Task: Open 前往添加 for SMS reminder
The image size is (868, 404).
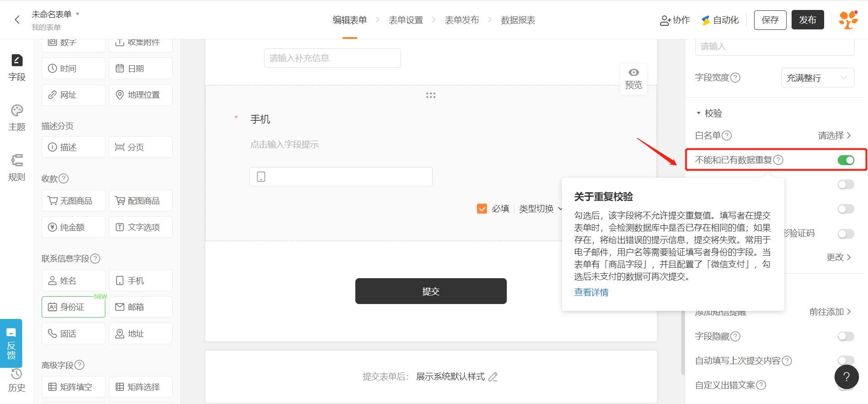Action: coord(830,312)
